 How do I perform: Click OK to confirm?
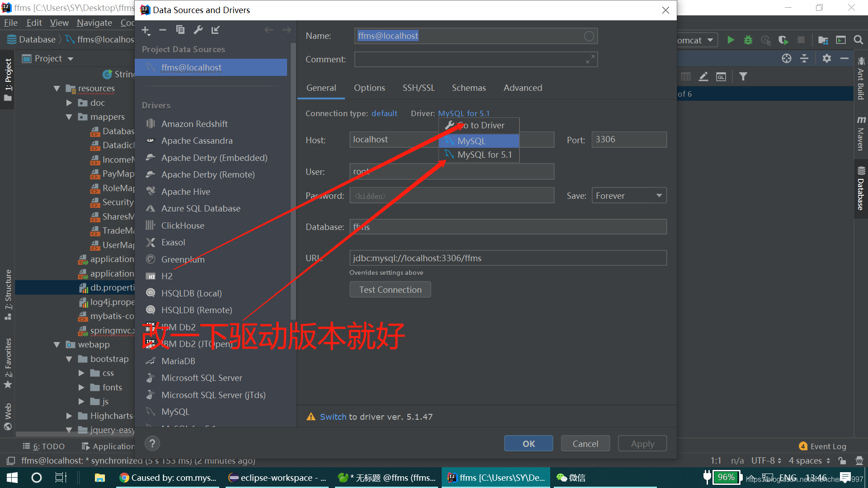[528, 444]
